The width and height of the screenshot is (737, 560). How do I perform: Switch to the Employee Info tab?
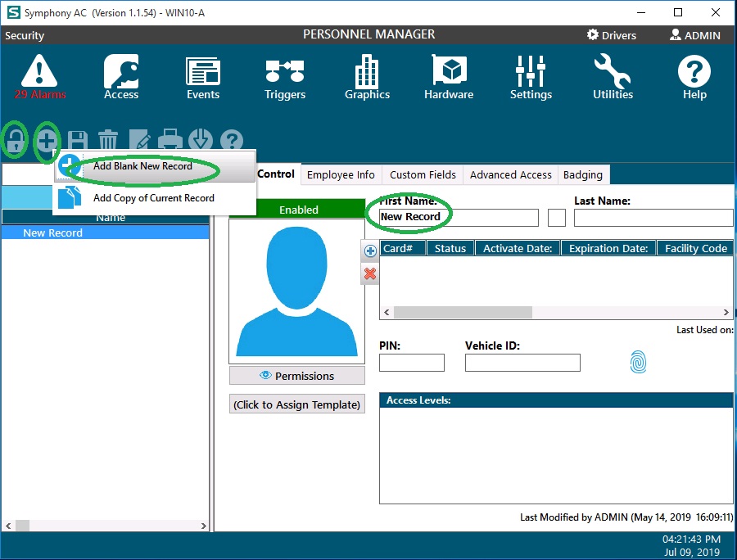tap(341, 174)
